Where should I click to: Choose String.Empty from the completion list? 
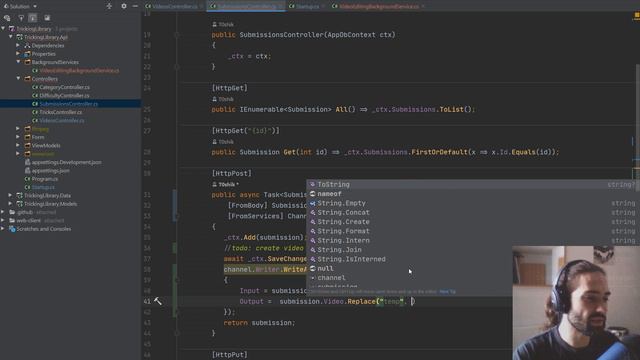(342, 203)
